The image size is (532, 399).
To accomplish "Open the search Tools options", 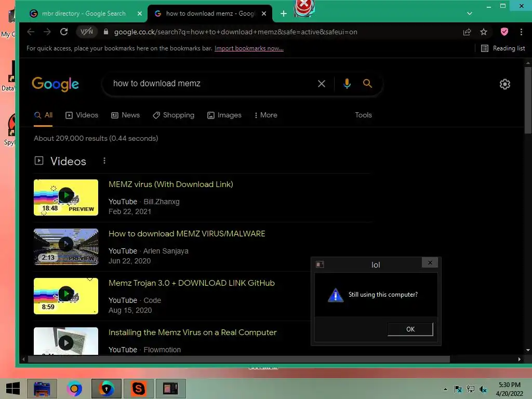I will (x=363, y=115).
